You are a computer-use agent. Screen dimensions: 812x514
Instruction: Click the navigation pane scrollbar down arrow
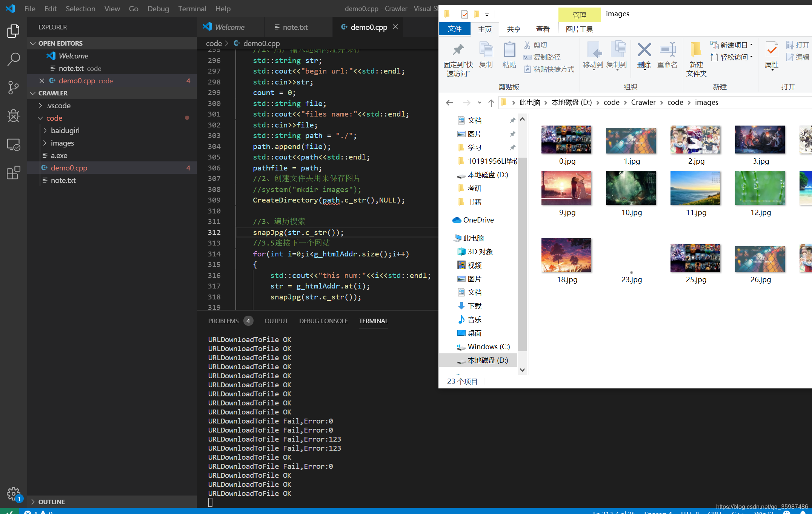[523, 370]
